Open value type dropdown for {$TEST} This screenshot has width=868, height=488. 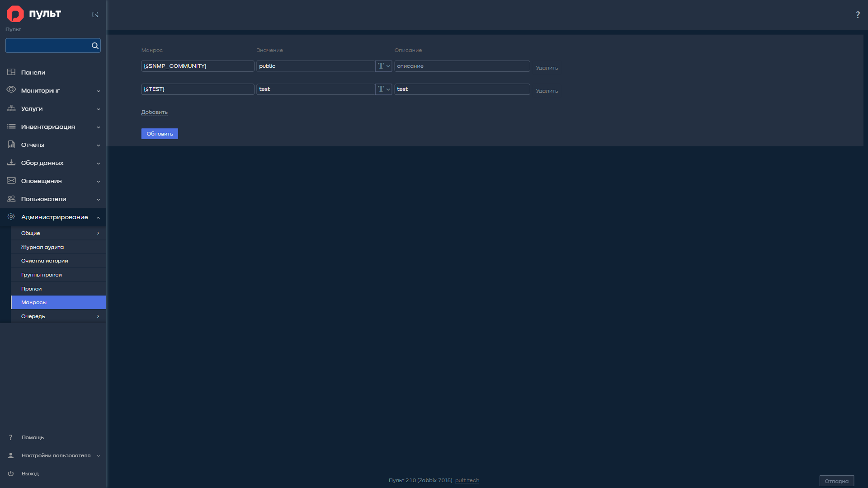[x=383, y=89]
